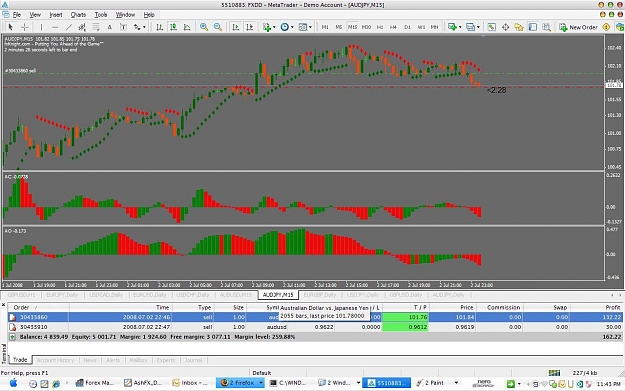Click the #30433860 sell order line label
625x391 pixels.
click(x=20, y=71)
